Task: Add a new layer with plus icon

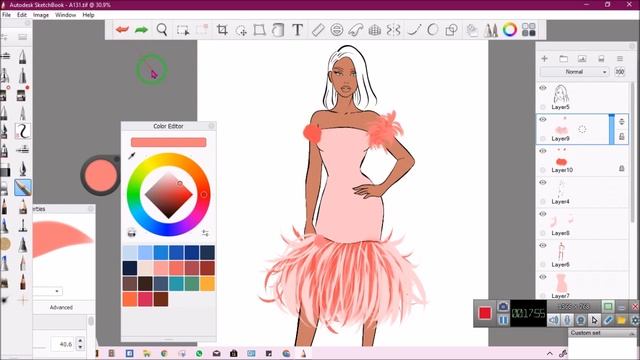Action: pyautogui.click(x=544, y=59)
